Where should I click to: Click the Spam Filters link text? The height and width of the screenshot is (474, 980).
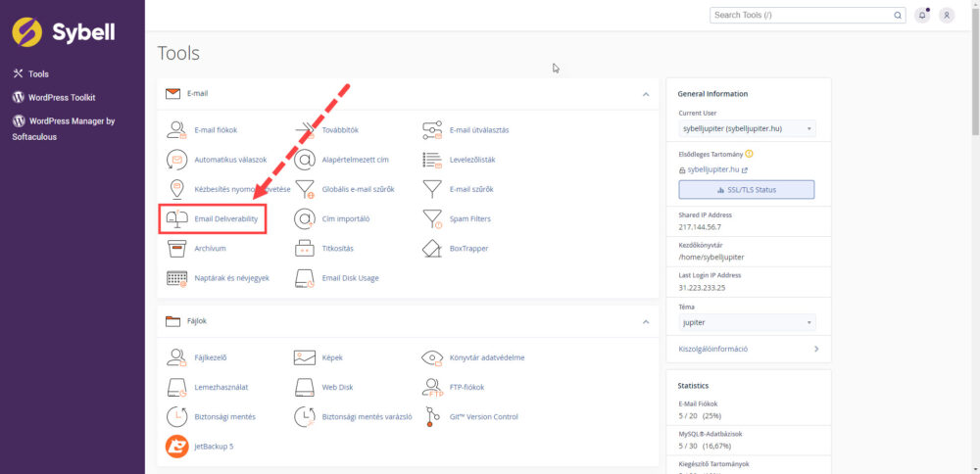[470, 218]
